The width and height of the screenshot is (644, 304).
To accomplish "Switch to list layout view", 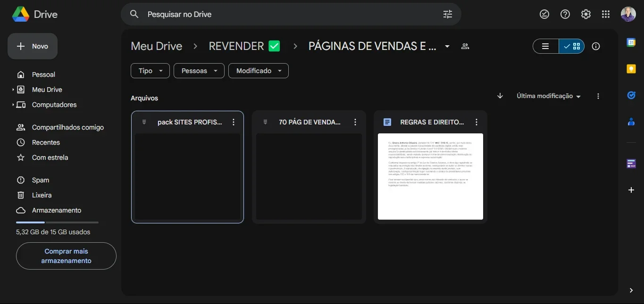I will click(x=546, y=46).
